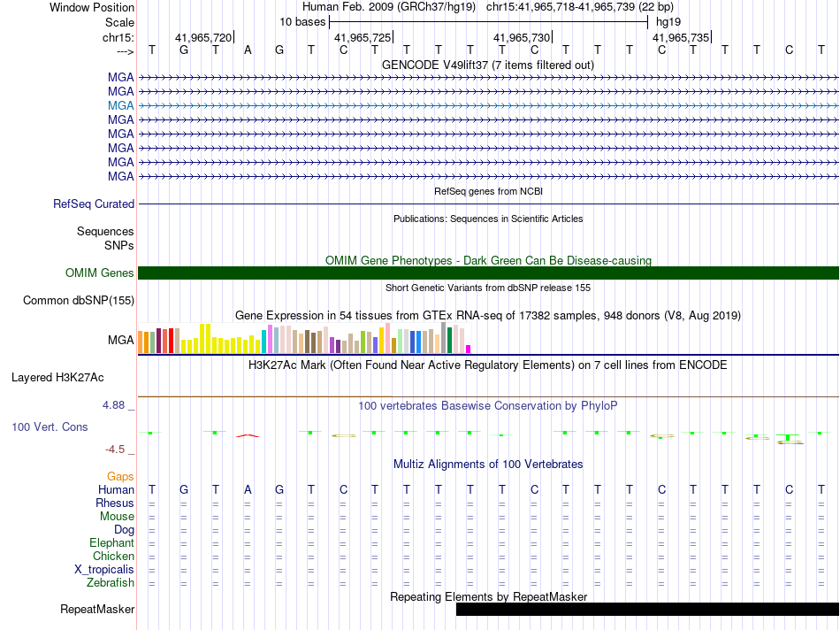The image size is (840, 630).
Task: Select the chr15: ruler label
Action: (118, 37)
